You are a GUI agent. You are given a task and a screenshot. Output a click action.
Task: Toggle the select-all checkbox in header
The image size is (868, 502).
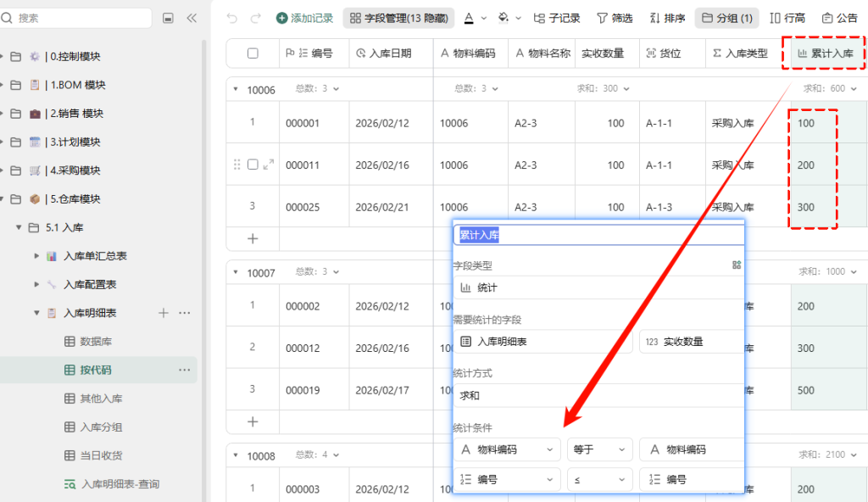point(253,53)
